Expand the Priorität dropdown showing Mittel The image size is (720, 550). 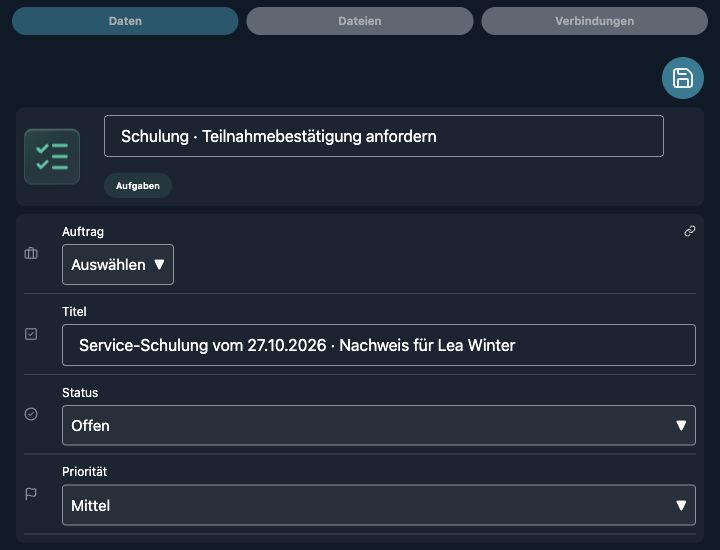tap(378, 505)
